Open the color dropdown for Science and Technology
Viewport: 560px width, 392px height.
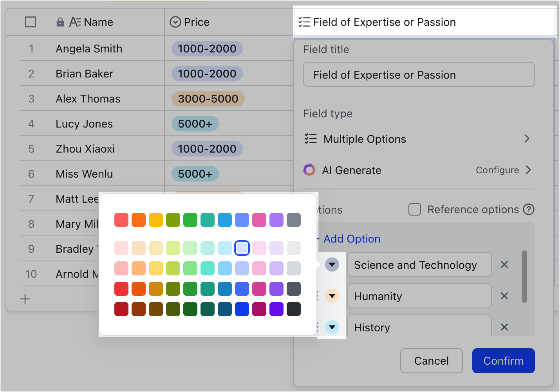[332, 264]
